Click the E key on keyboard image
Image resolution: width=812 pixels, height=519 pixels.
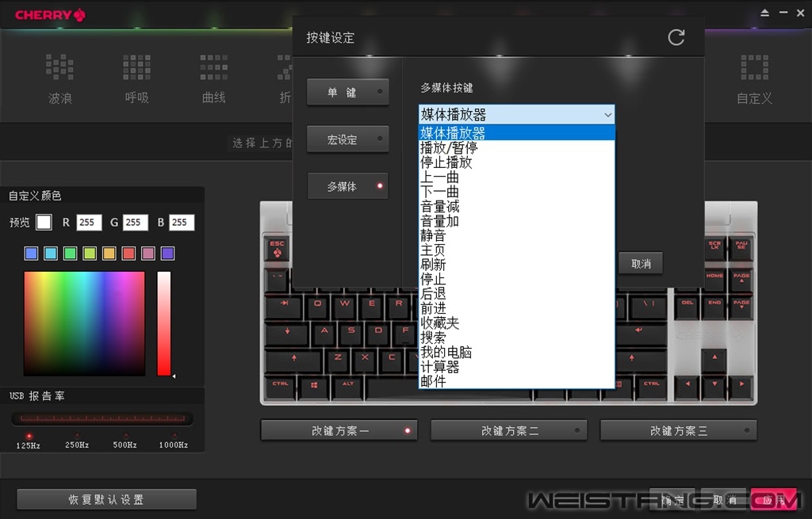371,307
